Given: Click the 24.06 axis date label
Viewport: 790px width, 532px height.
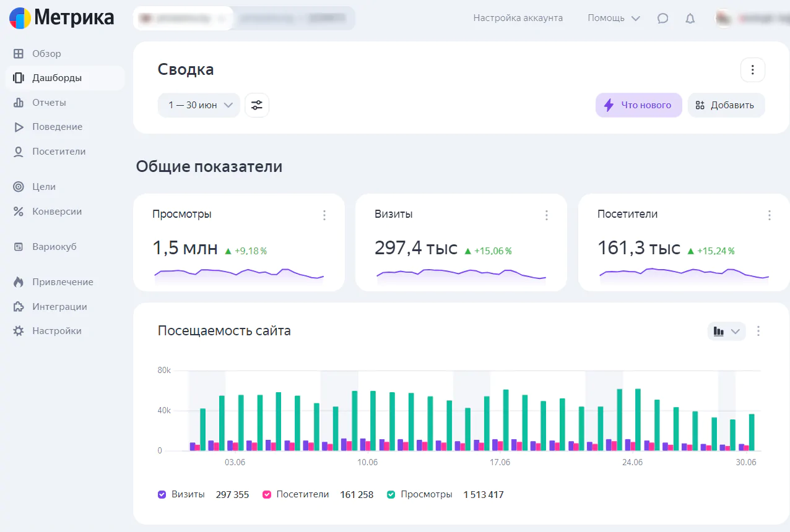Looking at the screenshot, I should 633,463.
